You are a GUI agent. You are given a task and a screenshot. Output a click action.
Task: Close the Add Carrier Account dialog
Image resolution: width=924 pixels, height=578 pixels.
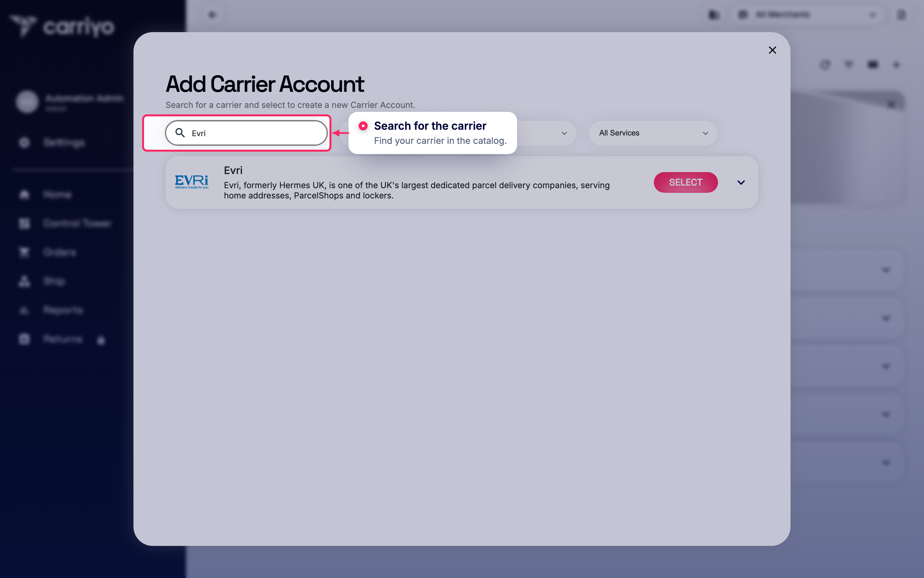pyautogui.click(x=772, y=50)
